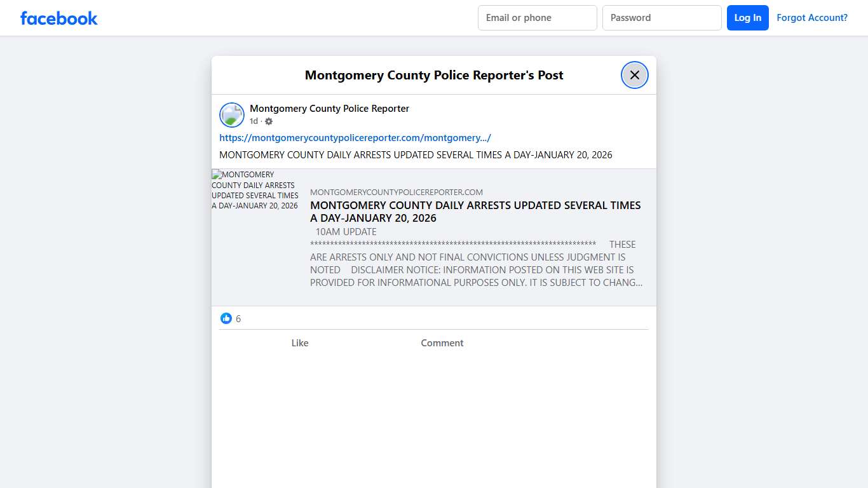The height and width of the screenshot is (488, 868).
Task: Click the blue thumbs-up reaction icon
Action: (x=226, y=318)
